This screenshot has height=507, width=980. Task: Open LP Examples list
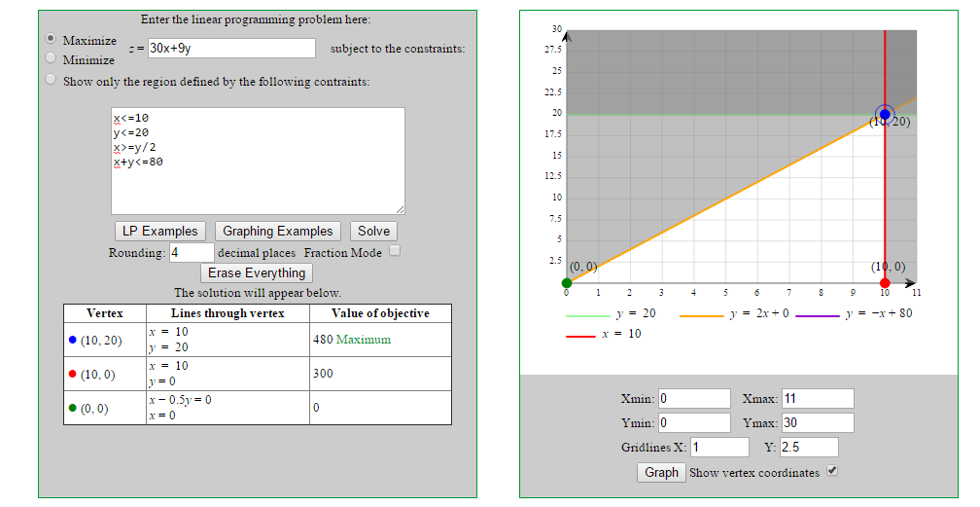point(160,231)
